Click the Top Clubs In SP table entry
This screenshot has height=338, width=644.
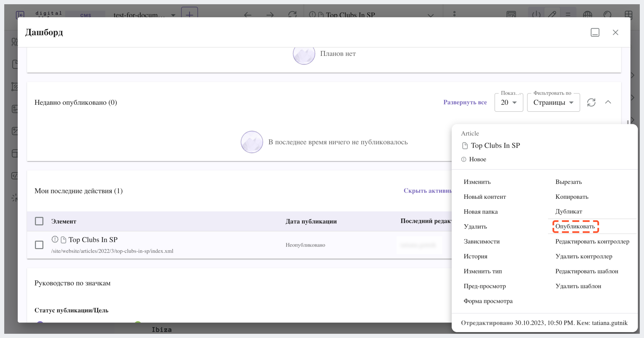tap(93, 240)
